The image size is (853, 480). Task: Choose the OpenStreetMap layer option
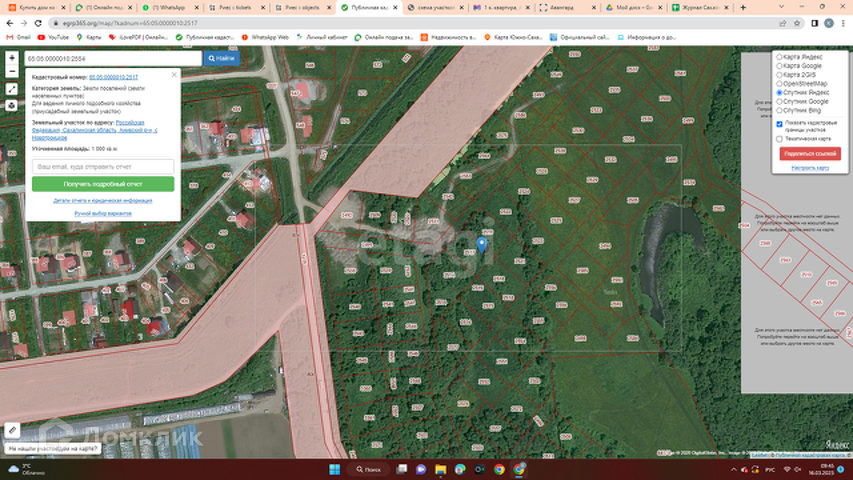click(780, 83)
